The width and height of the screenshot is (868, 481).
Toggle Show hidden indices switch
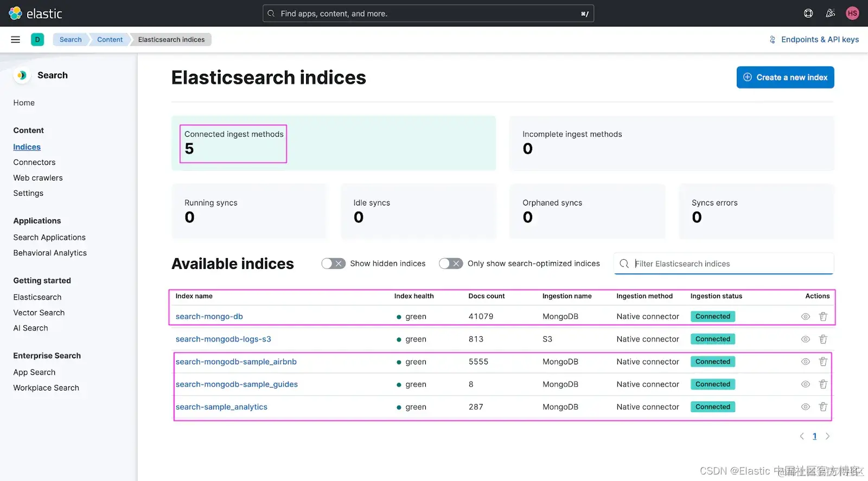[333, 264]
